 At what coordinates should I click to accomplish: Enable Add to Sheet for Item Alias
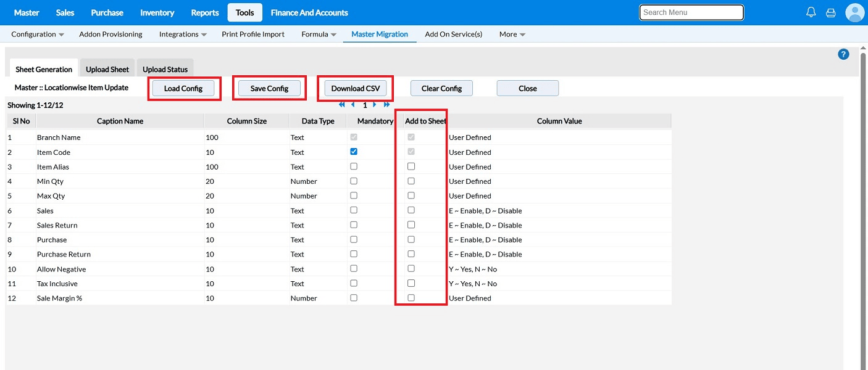411,166
